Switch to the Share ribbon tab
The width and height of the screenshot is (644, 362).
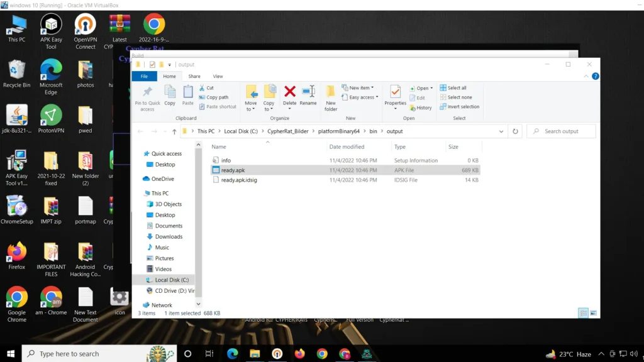[x=194, y=76]
